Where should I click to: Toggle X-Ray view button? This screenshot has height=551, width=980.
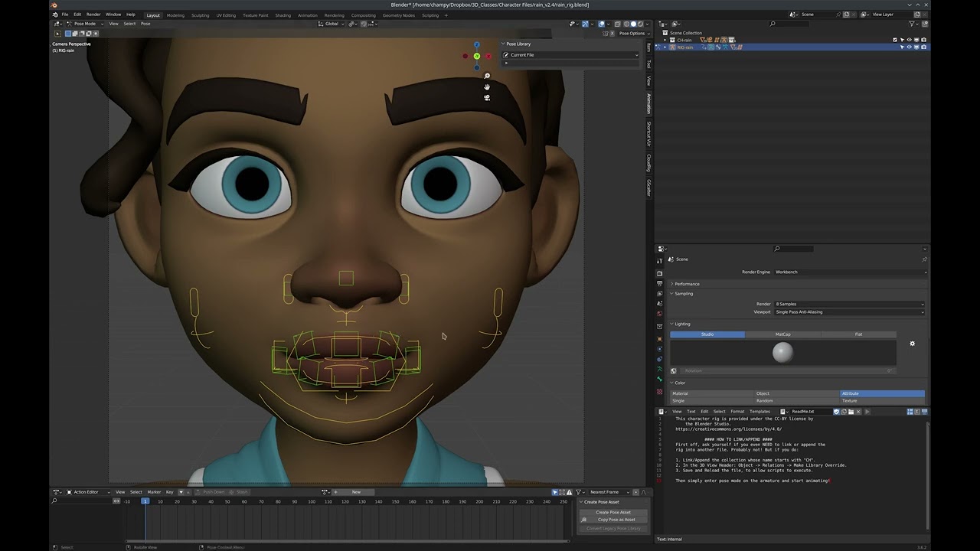pyautogui.click(x=617, y=24)
